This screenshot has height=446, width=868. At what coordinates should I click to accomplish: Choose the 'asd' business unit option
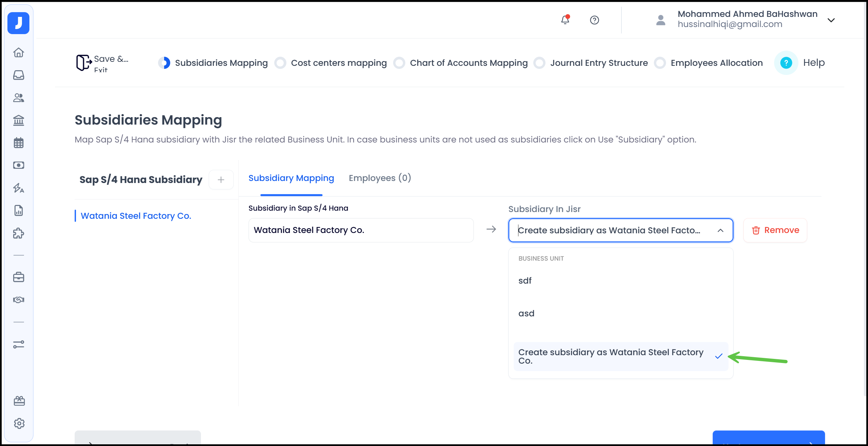(x=526, y=314)
